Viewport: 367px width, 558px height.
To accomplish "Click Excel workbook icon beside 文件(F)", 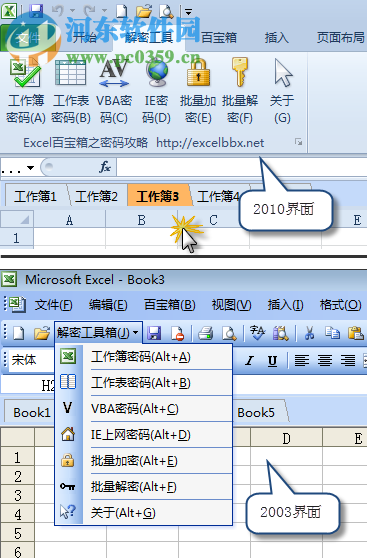I will (x=16, y=305).
